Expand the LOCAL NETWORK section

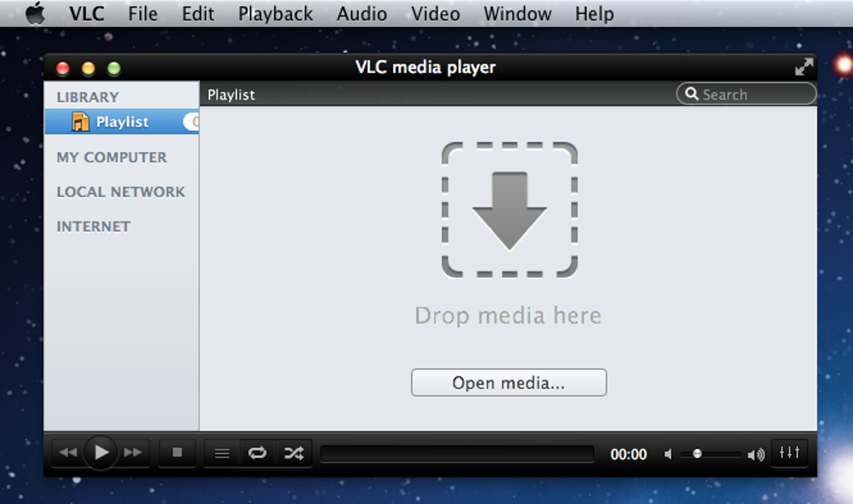coord(120,192)
